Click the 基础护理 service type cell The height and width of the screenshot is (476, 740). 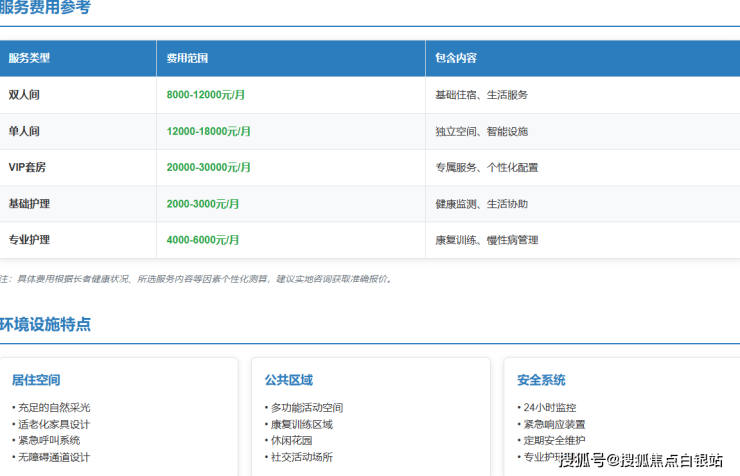(x=29, y=204)
